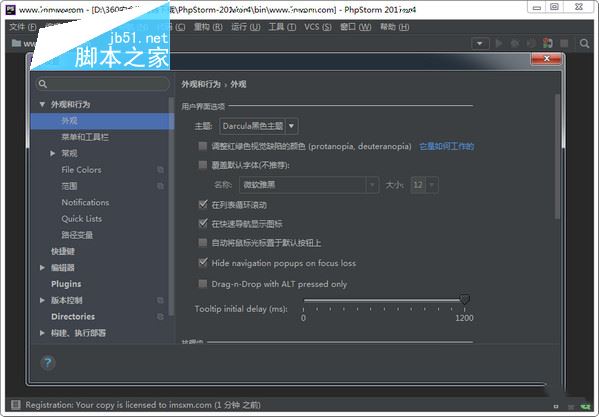
Task: Click the Run (play) toolbar icon
Action: [499, 43]
